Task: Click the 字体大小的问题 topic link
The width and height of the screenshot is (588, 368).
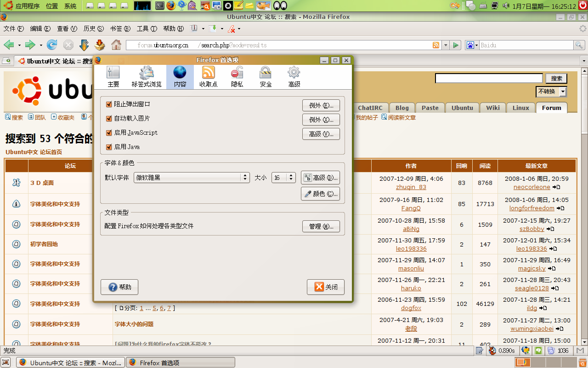Action: click(134, 324)
